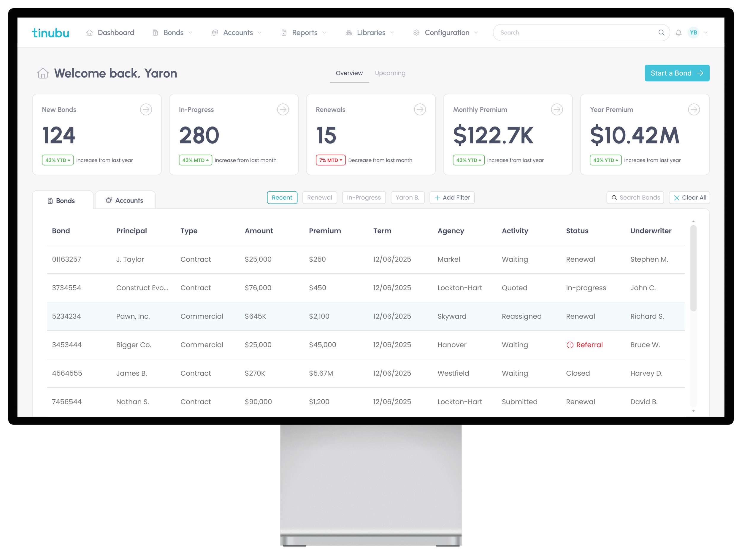Click the Referral alert icon in Status column

[x=570, y=345]
